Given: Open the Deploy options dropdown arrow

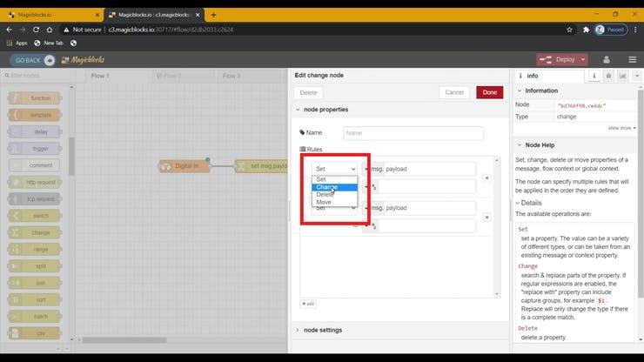Looking at the screenshot, I should click(582, 60).
